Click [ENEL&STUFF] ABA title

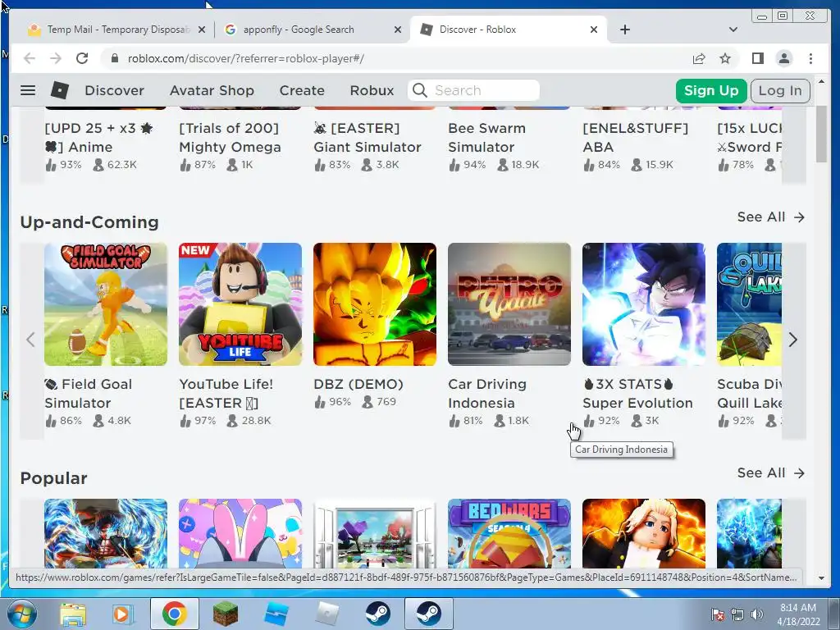coord(636,138)
